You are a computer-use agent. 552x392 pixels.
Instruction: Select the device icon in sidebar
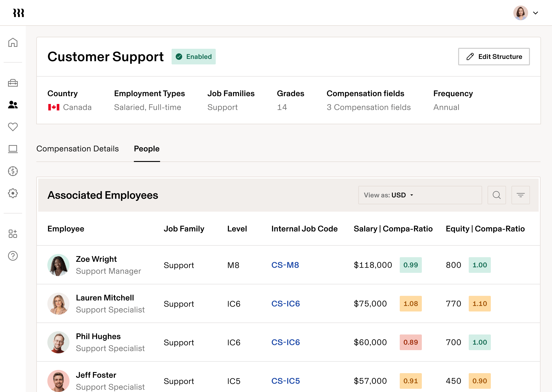(x=13, y=149)
